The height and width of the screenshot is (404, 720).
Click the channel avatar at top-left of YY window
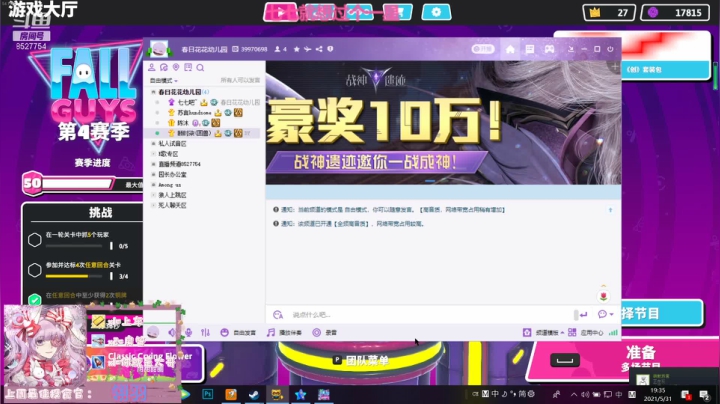pos(159,49)
